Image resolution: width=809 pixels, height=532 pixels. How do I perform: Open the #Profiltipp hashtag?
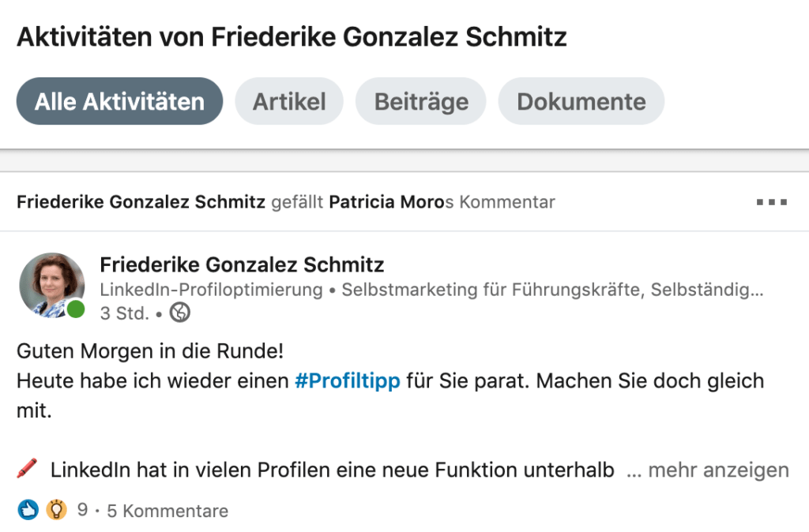[x=348, y=381]
